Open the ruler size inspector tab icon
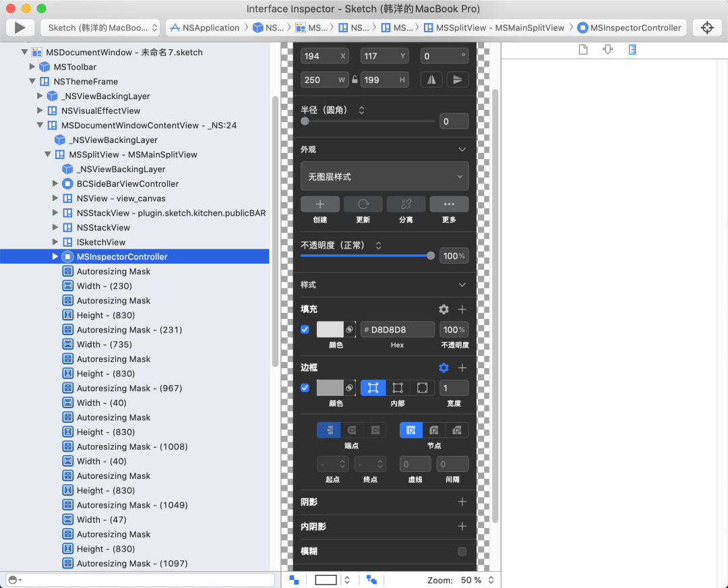Screen dimensions: 728x588 pos(632,50)
